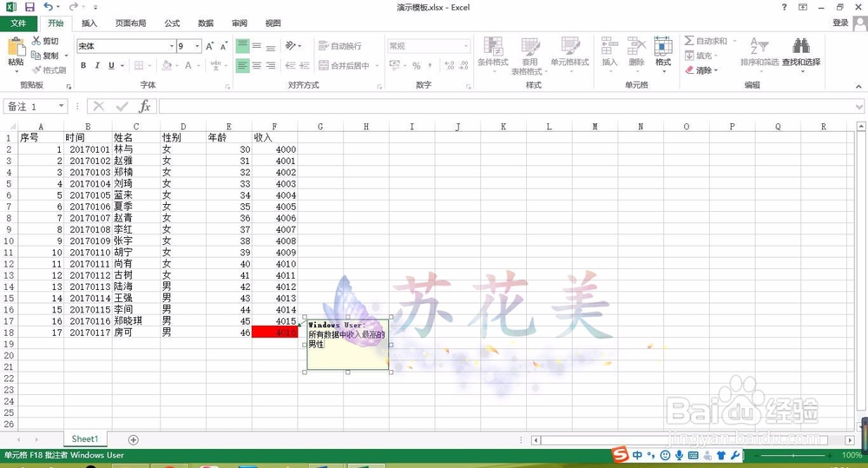Image resolution: width=868 pixels, height=468 pixels.
Task: Switch to the Data (数据) tab
Action: coord(206,23)
